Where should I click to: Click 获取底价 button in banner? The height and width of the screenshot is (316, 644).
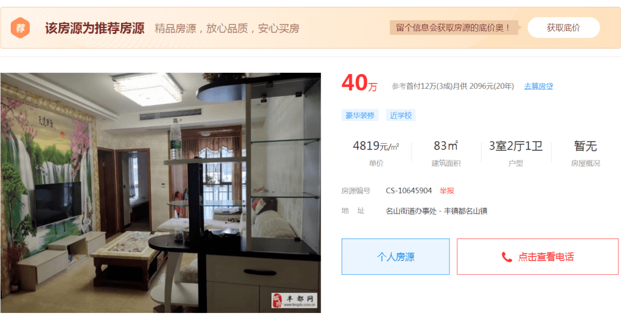point(563,27)
